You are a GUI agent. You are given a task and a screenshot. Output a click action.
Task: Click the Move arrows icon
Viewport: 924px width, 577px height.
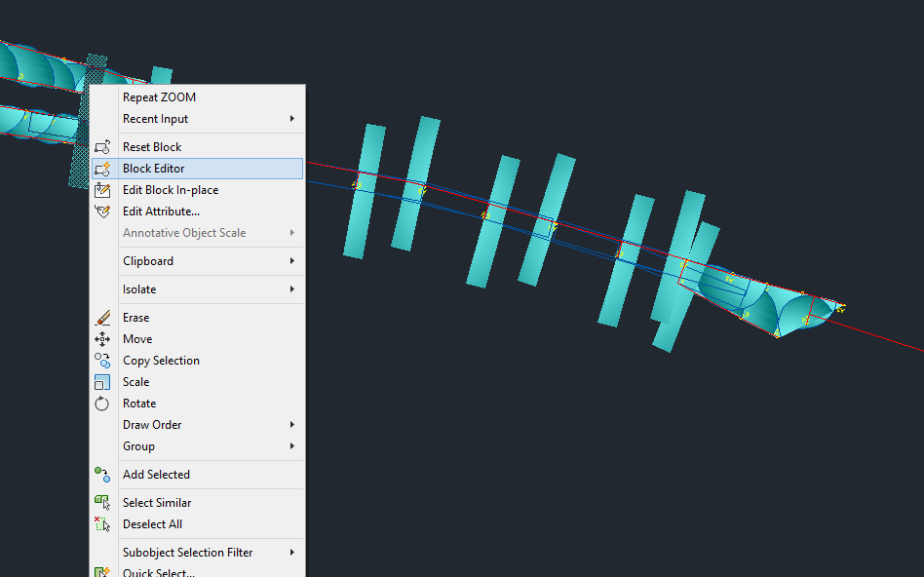pyautogui.click(x=102, y=339)
